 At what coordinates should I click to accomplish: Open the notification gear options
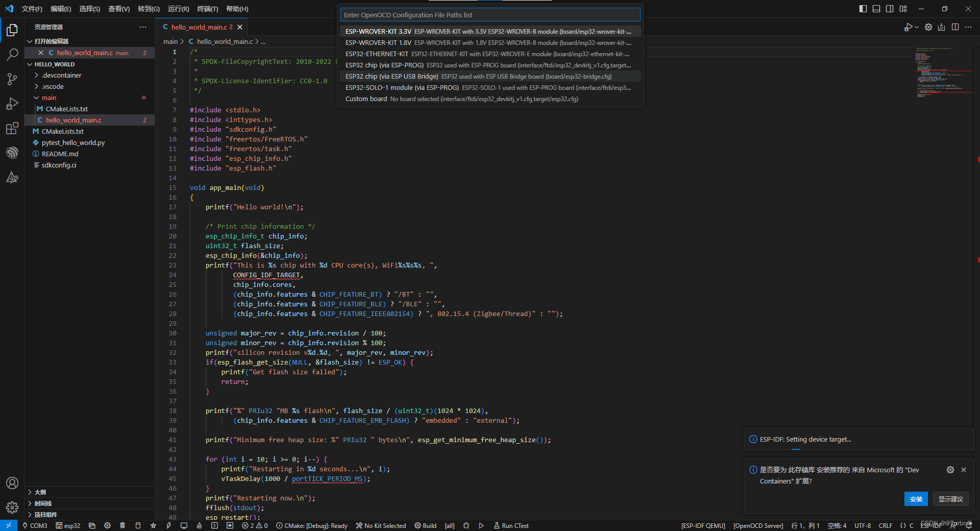(950, 470)
